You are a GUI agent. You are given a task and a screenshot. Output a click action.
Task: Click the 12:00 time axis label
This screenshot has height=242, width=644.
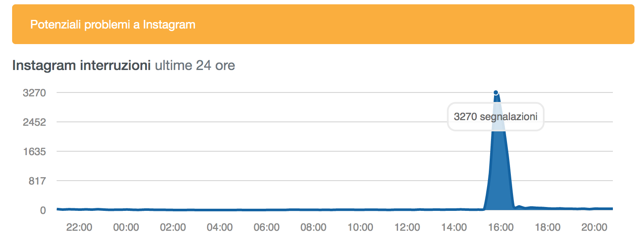click(x=407, y=227)
